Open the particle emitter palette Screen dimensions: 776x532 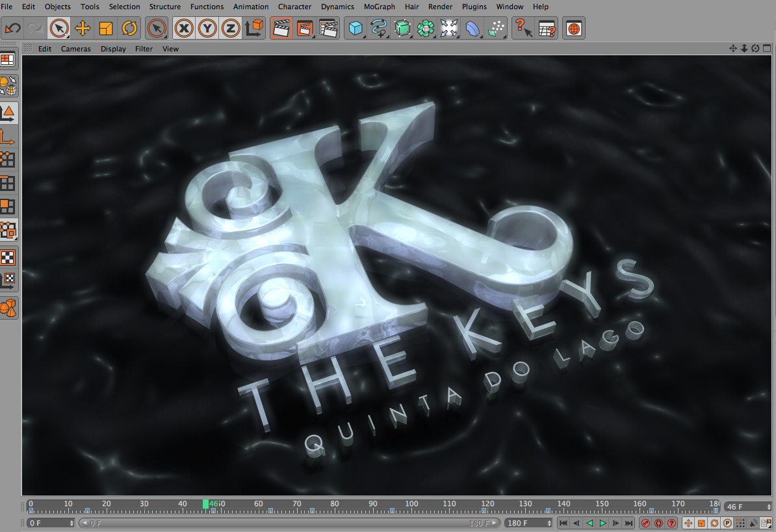coord(497,28)
